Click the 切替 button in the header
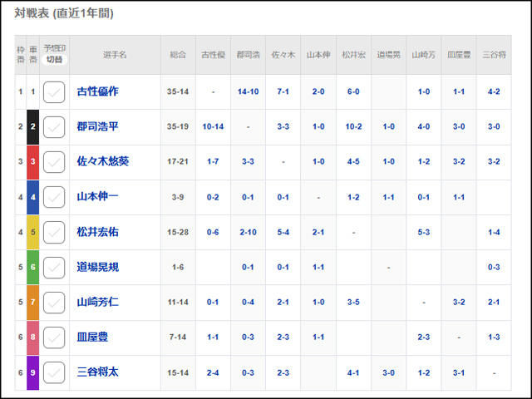The height and width of the screenshot is (399, 532). 54,60
